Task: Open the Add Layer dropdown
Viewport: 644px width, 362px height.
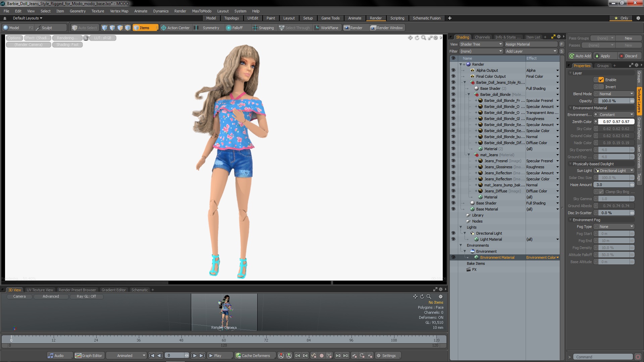Action: point(531,51)
